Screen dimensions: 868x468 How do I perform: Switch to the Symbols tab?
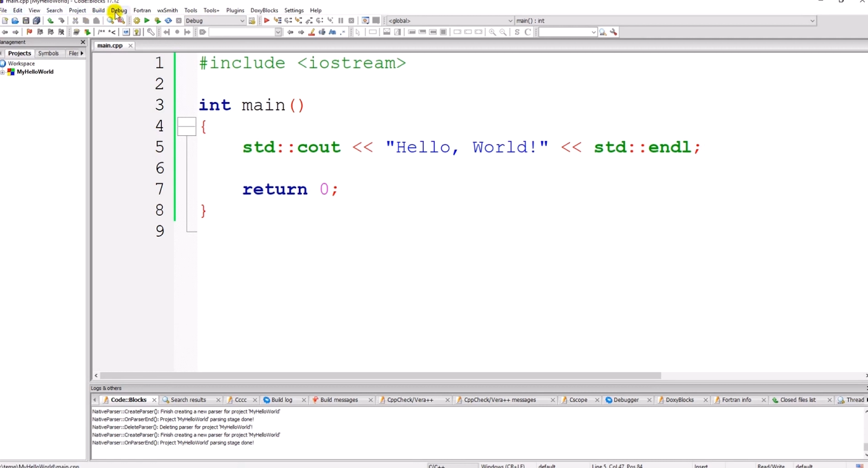[48, 53]
